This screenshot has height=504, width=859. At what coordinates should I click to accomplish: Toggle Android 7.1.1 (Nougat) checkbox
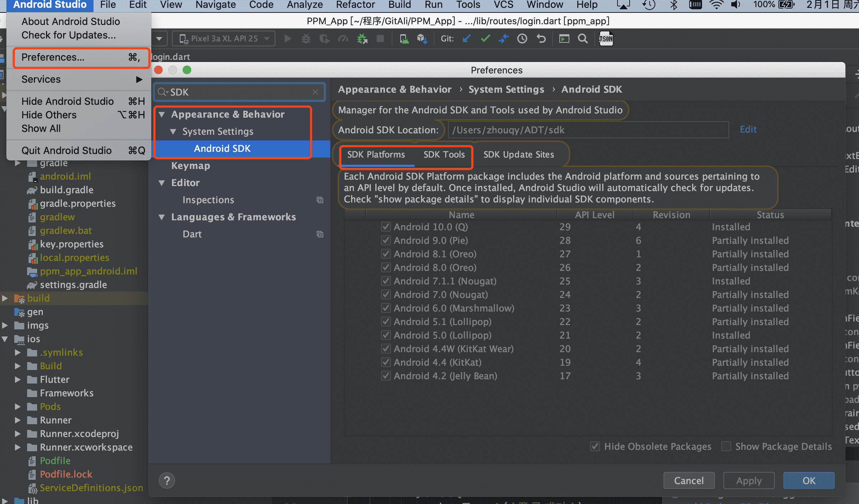coord(386,281)
